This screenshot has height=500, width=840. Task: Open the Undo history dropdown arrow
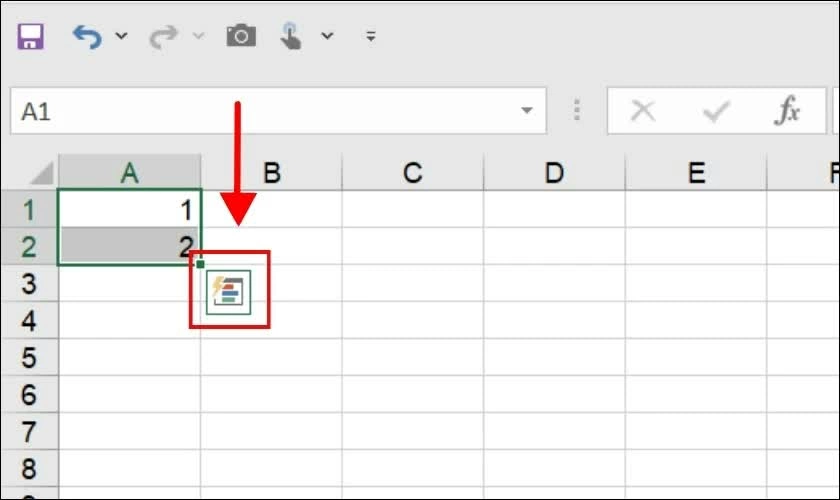coord(122,36)
